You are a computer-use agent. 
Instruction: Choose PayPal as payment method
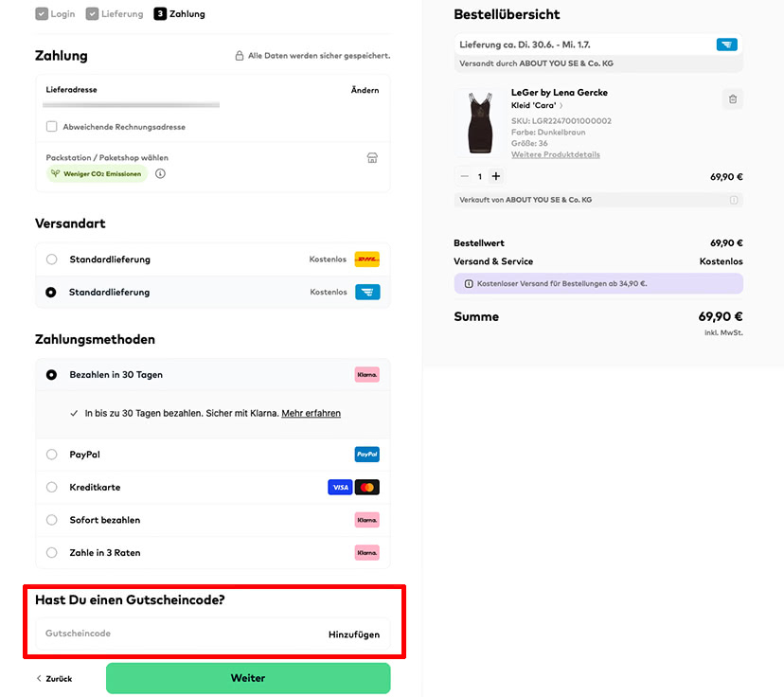pyautogui.click(x=51, y=454)
